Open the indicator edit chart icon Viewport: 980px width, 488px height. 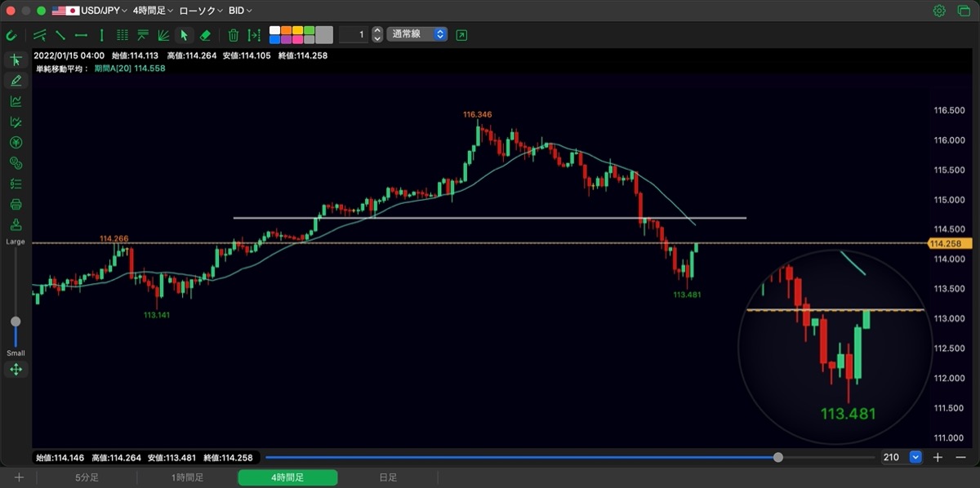point(16,122)
